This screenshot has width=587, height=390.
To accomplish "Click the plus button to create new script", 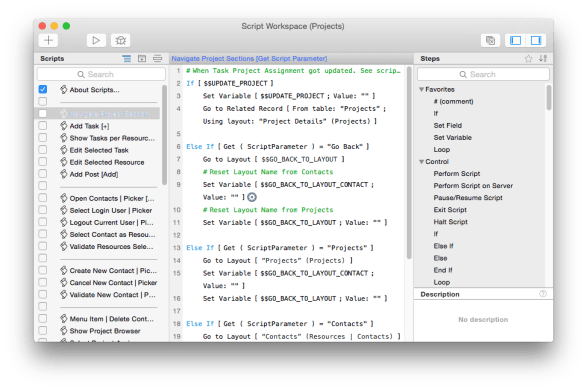I will (48, 40).
